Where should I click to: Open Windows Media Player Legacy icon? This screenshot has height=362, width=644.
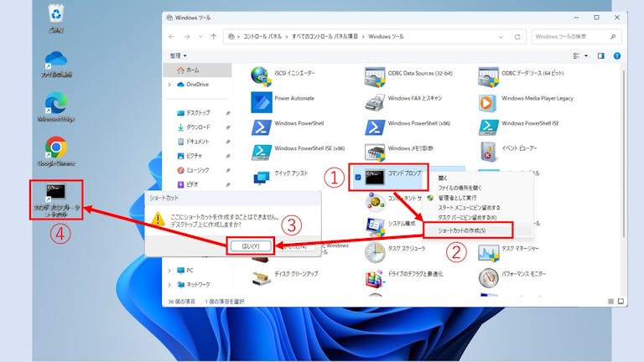[488, 102]
